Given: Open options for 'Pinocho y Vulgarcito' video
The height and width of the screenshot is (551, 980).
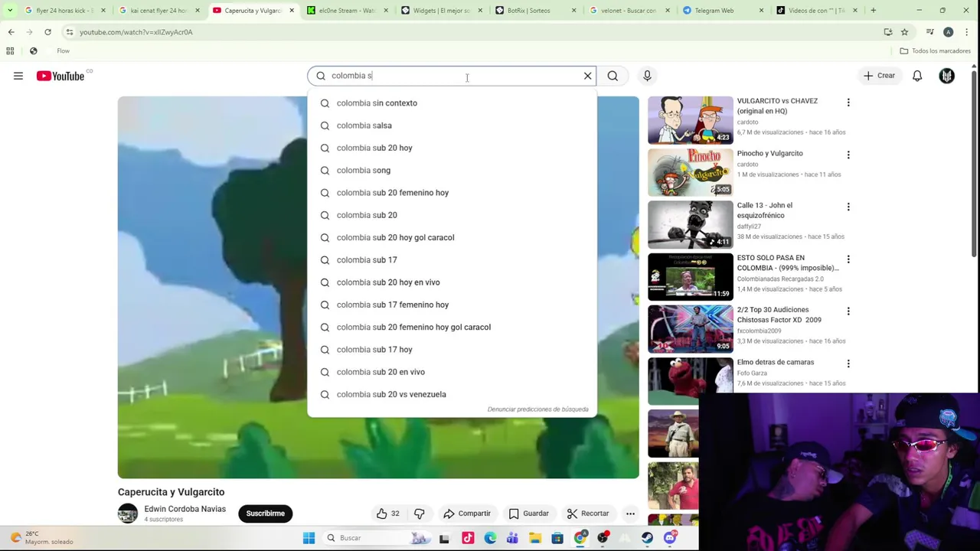Looking at the screenshot, I should pos(848,155).
